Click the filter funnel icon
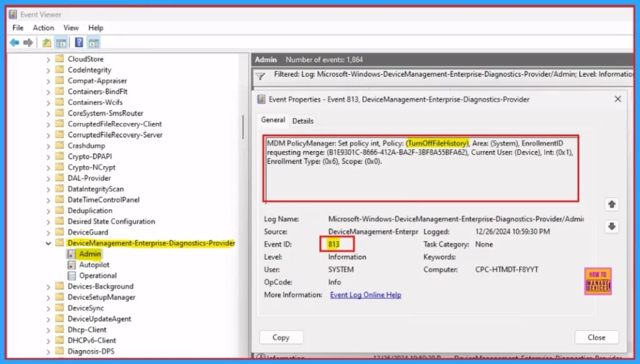The height and width of the screenshot is (364, 640). pyautogui.click(x=261, y=76)
